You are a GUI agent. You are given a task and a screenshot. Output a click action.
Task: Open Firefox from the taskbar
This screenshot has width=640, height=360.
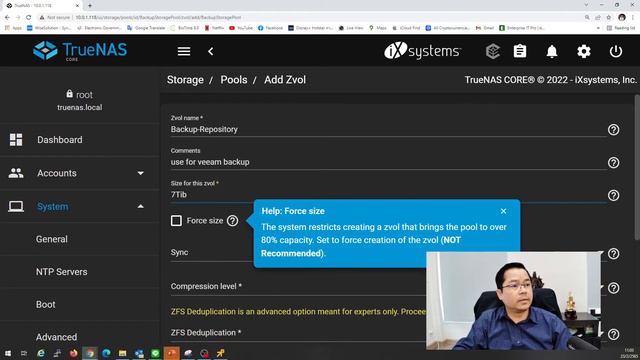73,353
